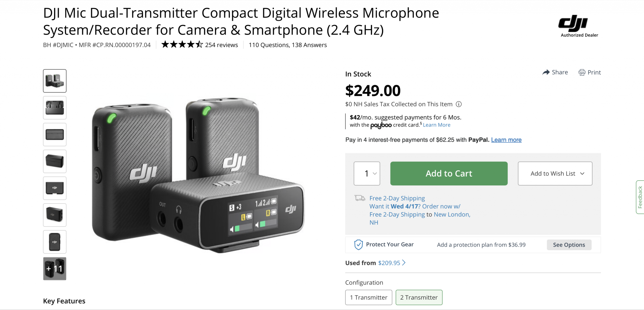Click the Share arrow icon
644x310 pixels.
pos(546,73)
